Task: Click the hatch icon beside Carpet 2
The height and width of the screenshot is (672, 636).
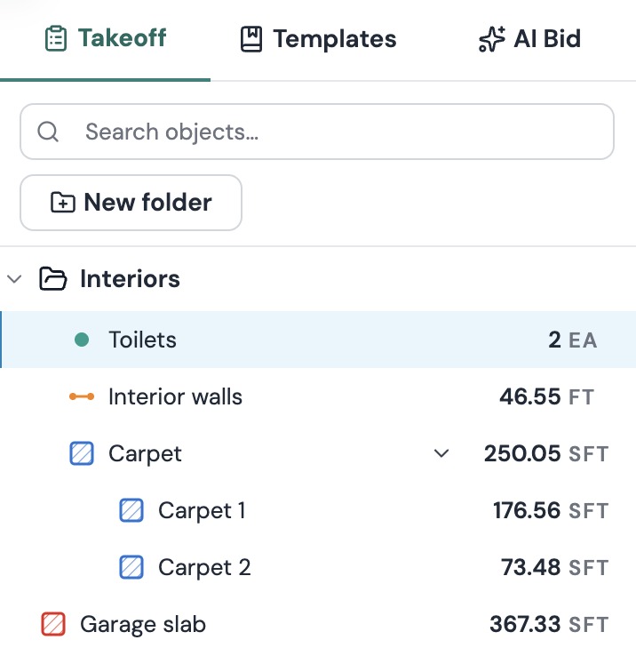Action: tap(131, 567)
